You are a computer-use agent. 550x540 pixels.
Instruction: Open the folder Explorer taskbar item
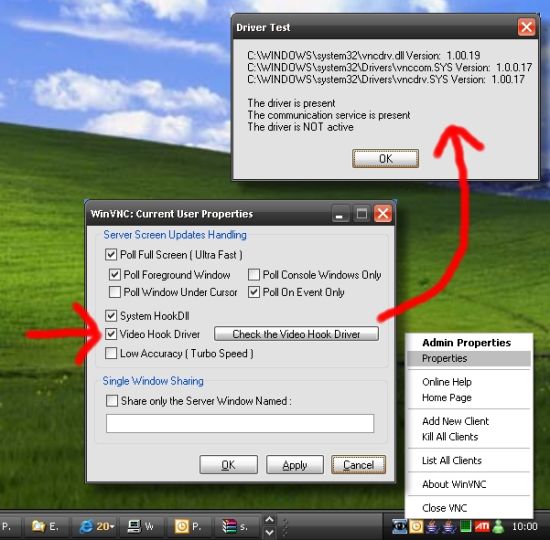45,526
